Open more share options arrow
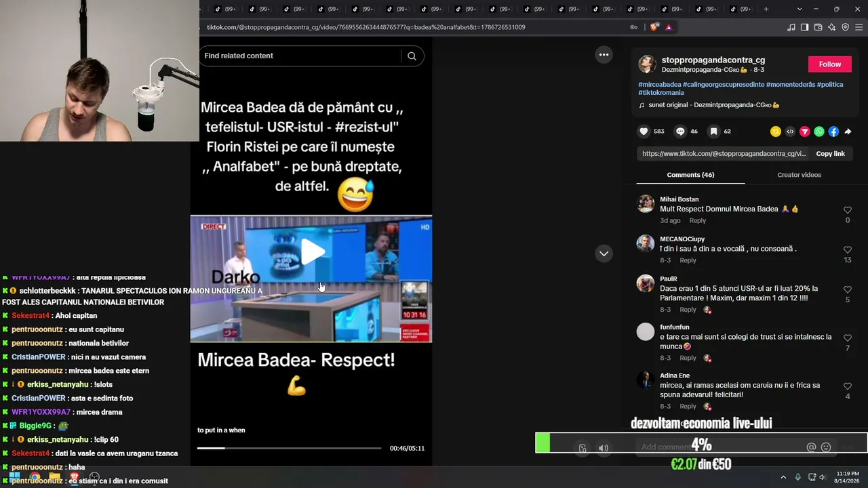868x488 pixels. pyautogui.click(x=848, y=131)
